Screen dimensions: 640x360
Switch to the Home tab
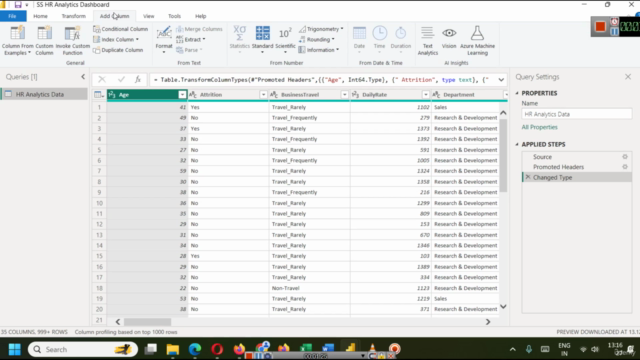pyautogui.click(x=40, y=16)
